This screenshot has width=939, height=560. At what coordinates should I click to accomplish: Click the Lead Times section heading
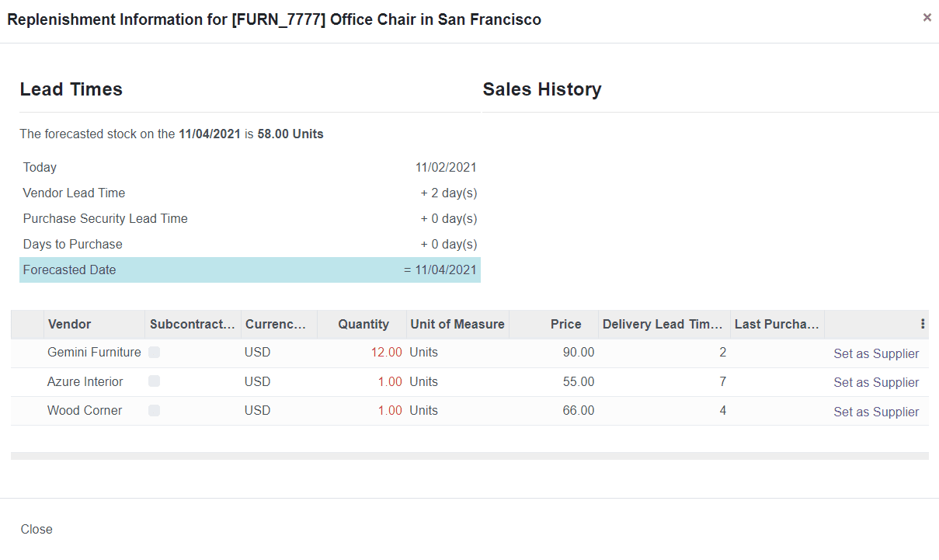[x=71, y=89]
